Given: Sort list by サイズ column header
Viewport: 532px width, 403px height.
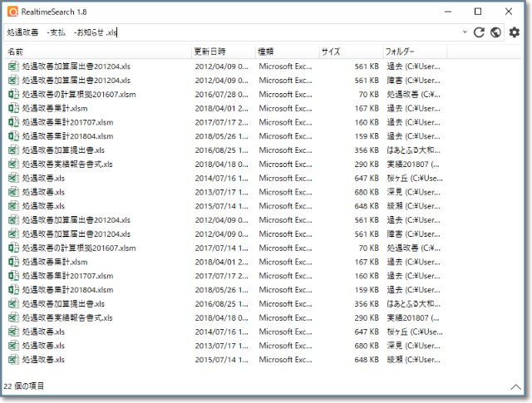Looking at the screenshot, I should (331, 52).
